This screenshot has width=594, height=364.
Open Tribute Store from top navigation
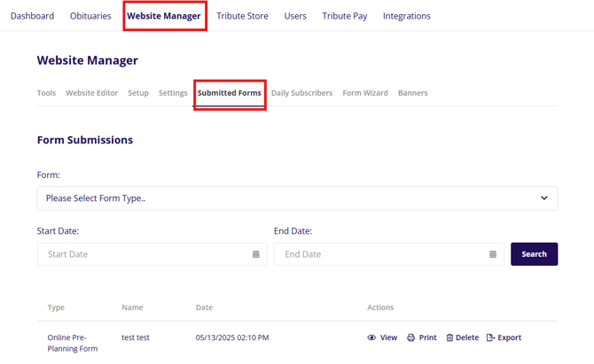click(x=242, y=16)
